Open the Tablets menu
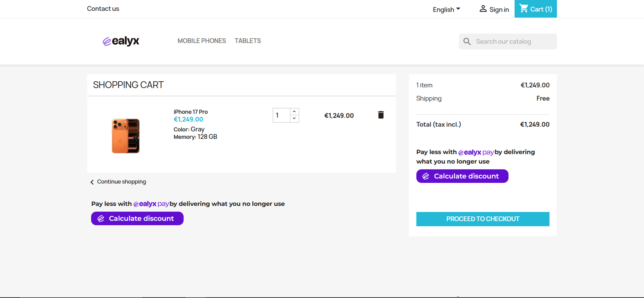 [248, 41]
